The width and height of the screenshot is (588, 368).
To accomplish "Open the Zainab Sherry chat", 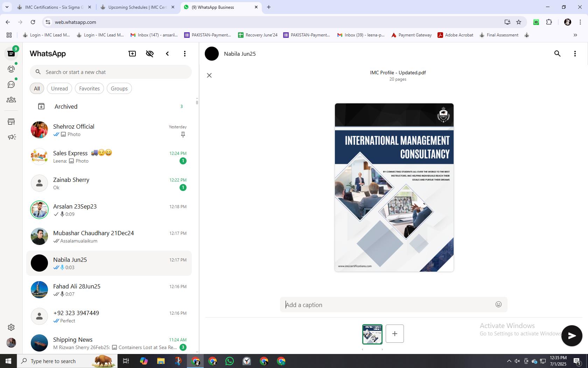I will point(109,183).
